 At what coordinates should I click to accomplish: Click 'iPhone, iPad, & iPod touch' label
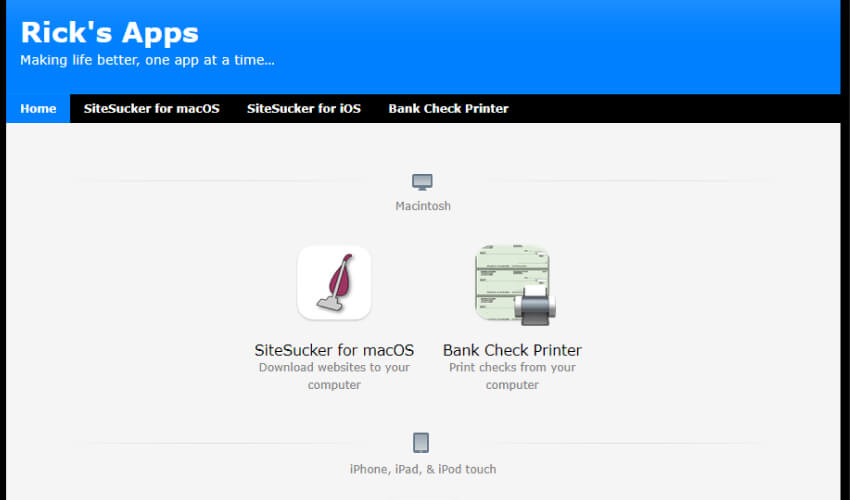(x=423, y=469)
